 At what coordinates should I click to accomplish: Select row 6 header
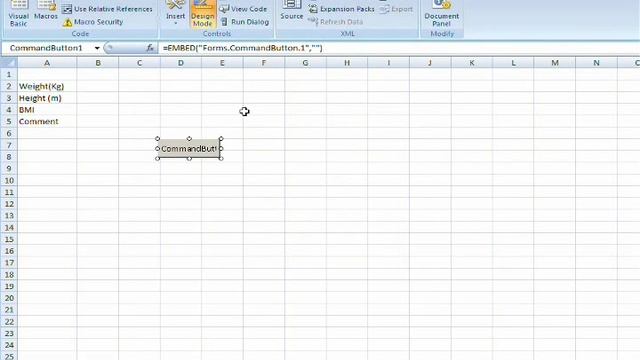click(9, 133)
